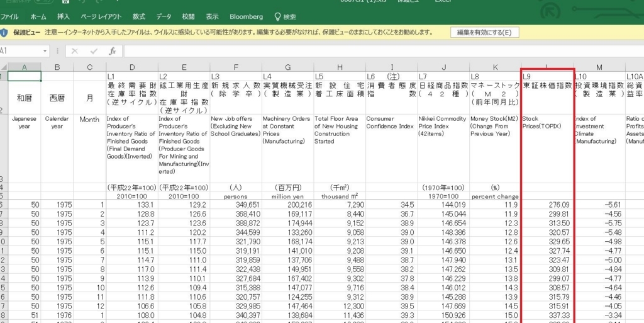Select column J header
644x323 pixels.
coord(443,67)
